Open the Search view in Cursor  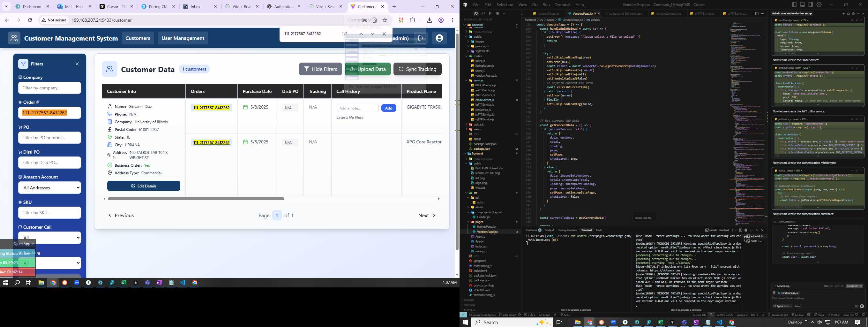click(483, 13)
